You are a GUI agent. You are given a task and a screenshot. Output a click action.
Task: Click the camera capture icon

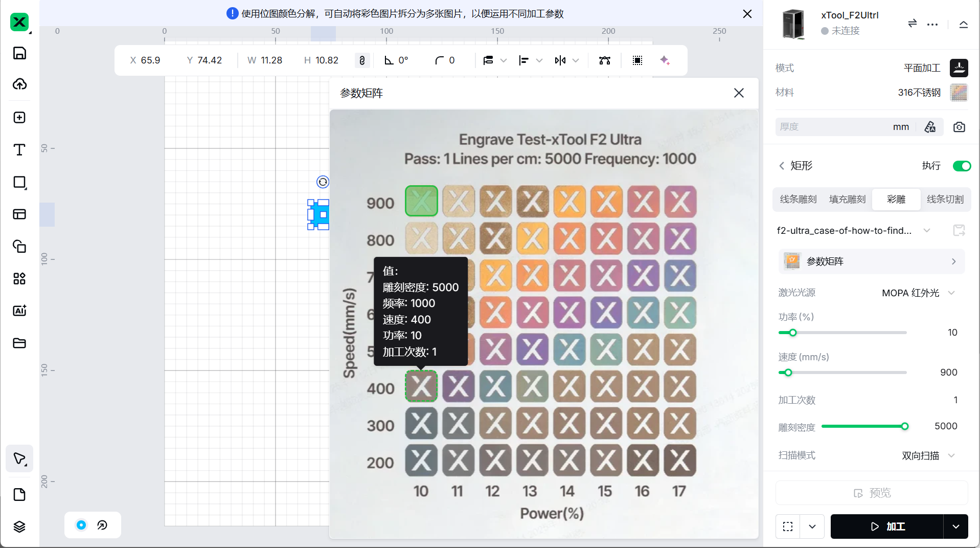click(959, 127)
